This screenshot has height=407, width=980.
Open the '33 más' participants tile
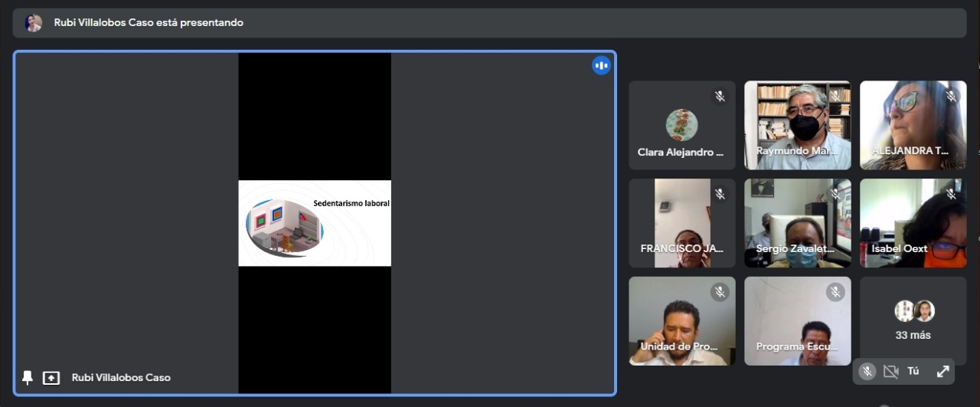pos(913,321)
